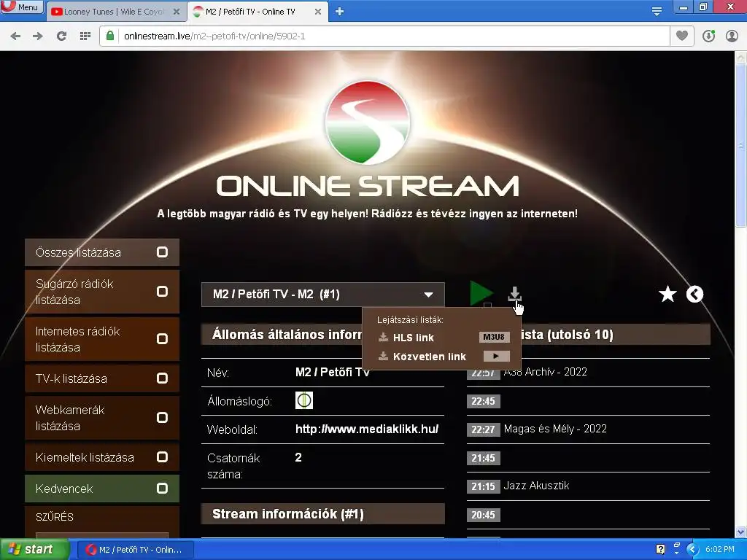Open the browser downloads icon
Screen dimensions: 747x560
(708, 36)
